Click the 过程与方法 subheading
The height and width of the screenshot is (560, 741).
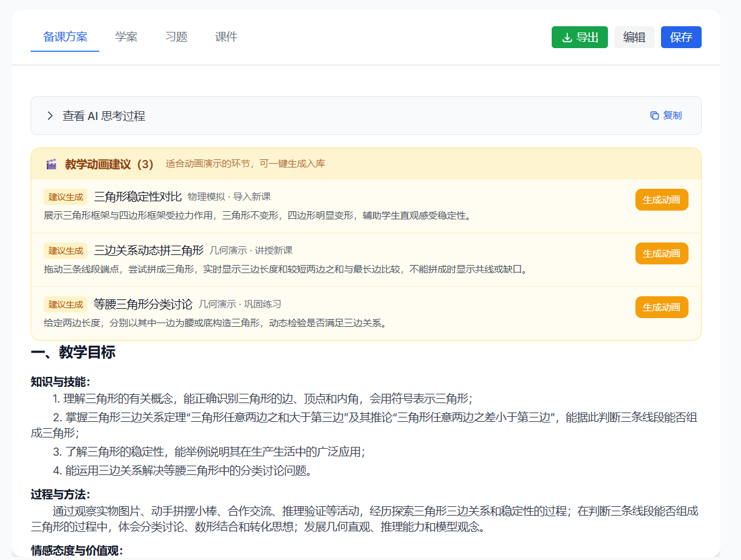[61, 495]
